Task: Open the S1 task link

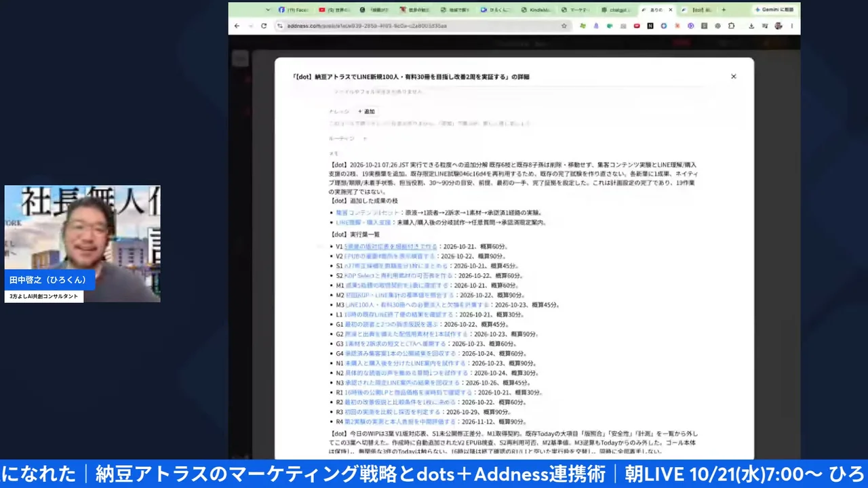Action: [x=397, y=266]
